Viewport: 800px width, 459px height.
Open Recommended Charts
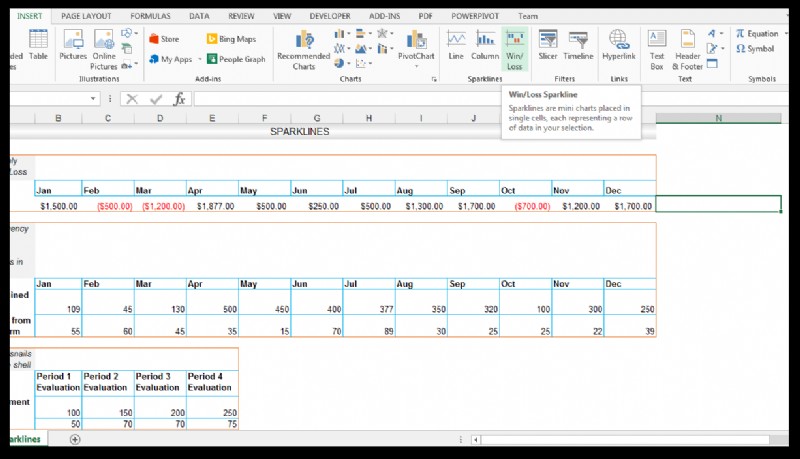pyautogui.click(x=304, y=49)
